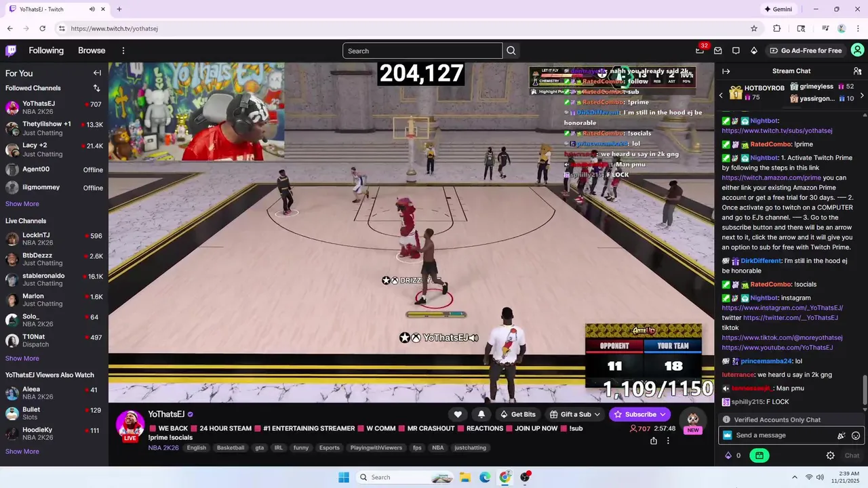Open LockInTJ live channel
The image size is (868, 488).
(54, 239)
